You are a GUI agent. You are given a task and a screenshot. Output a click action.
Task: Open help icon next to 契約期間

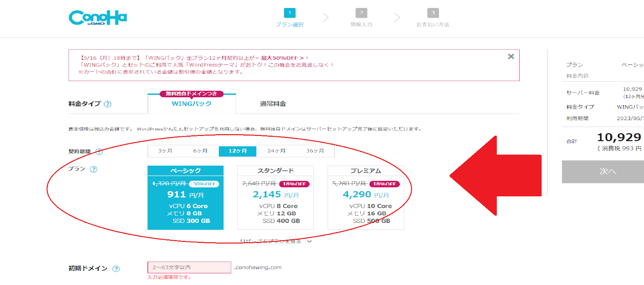click(99, 152)
